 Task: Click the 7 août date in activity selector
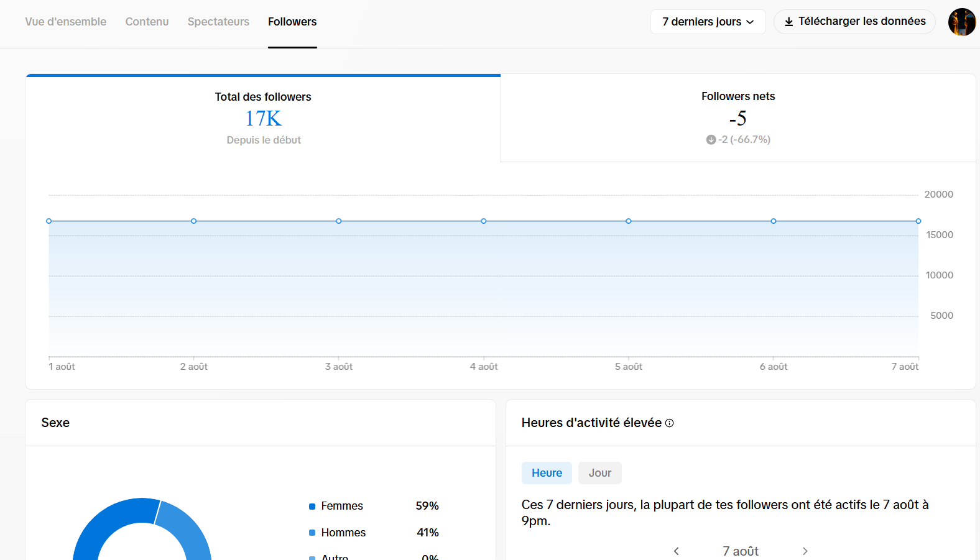click(x=741, y=551)
